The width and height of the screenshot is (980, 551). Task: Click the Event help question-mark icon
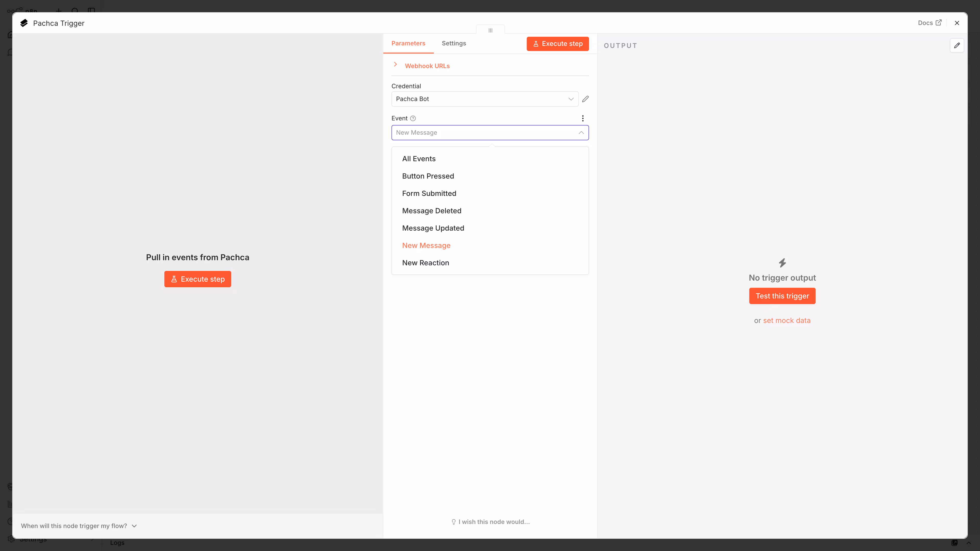(413, 118)
